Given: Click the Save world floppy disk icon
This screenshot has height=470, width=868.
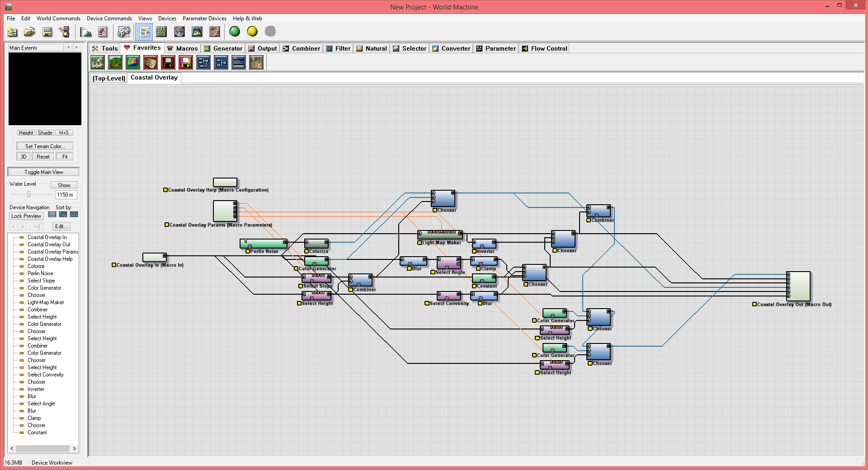Looking at the screenshot, I should [47, 32].
